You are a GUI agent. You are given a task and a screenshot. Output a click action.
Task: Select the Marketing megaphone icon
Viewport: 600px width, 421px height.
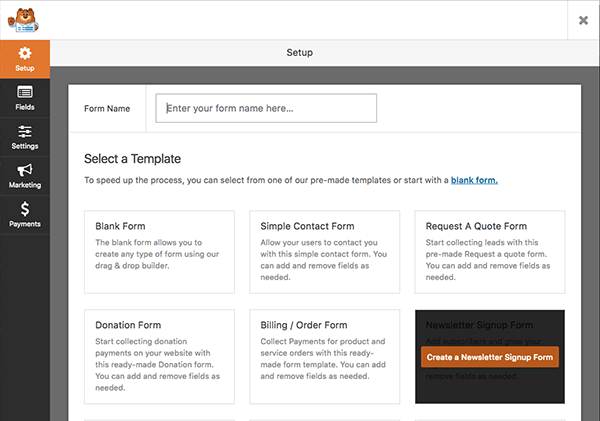(25, 176)
